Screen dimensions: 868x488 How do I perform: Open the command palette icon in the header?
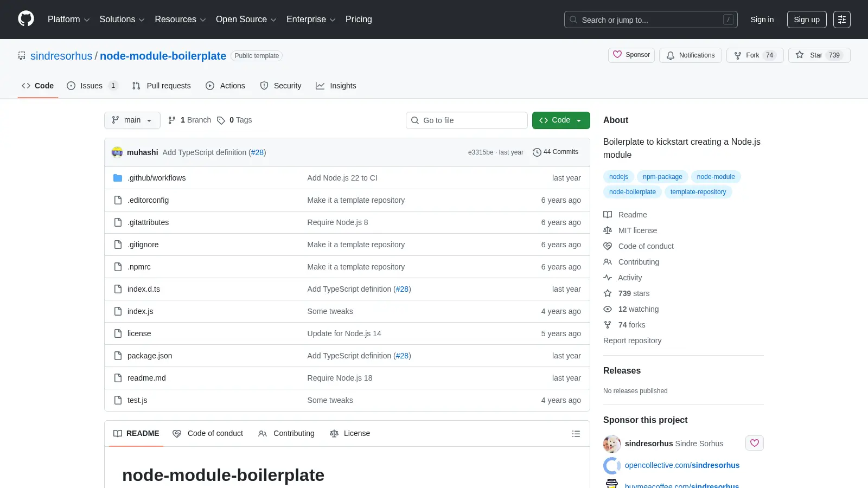(x=842, y=20)
